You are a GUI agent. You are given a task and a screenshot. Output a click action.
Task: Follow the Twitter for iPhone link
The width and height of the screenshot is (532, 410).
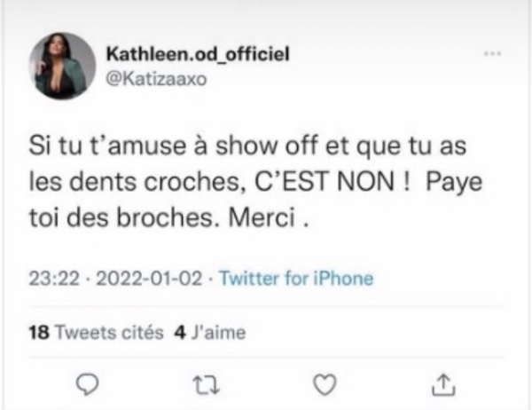[x=296, y=279]
